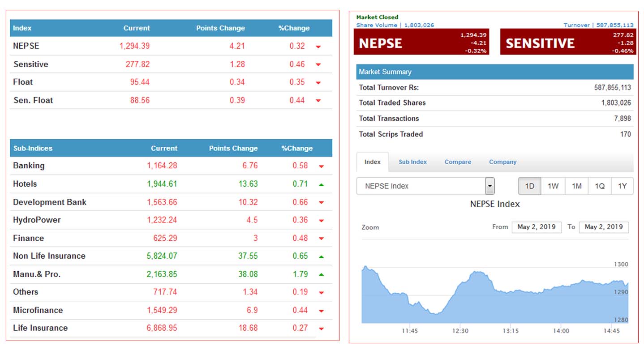Click the Sensitive current value 277.82 in table
The width and height of the screenshot is (644, 350).
click(138, 64)
